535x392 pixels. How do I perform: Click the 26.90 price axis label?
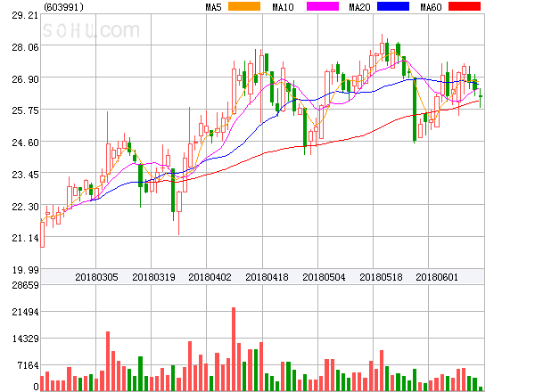click(25, 79)
